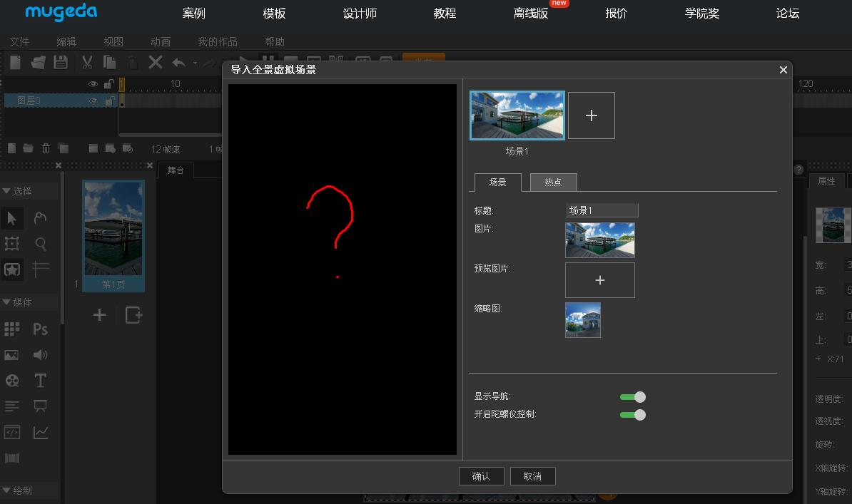Click the 预览图片 add plus box
This screenshot has height=504, width=852.
(600, 280)
